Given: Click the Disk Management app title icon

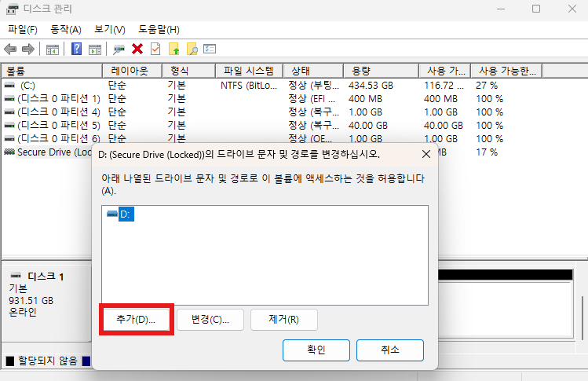Looking at the screenshot, I should click(12, 9).
